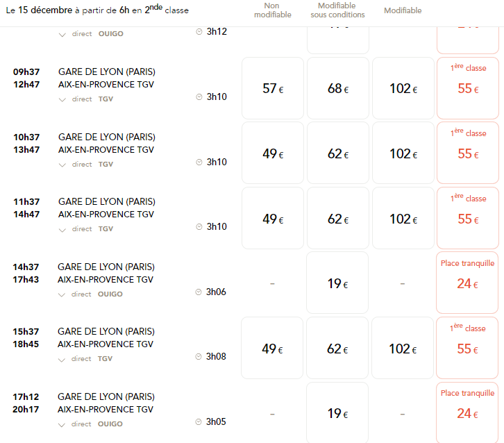Click the clock icon for the 10h37 train
Image resolution: width=504 pixels, height=443 pixels.
199,162
